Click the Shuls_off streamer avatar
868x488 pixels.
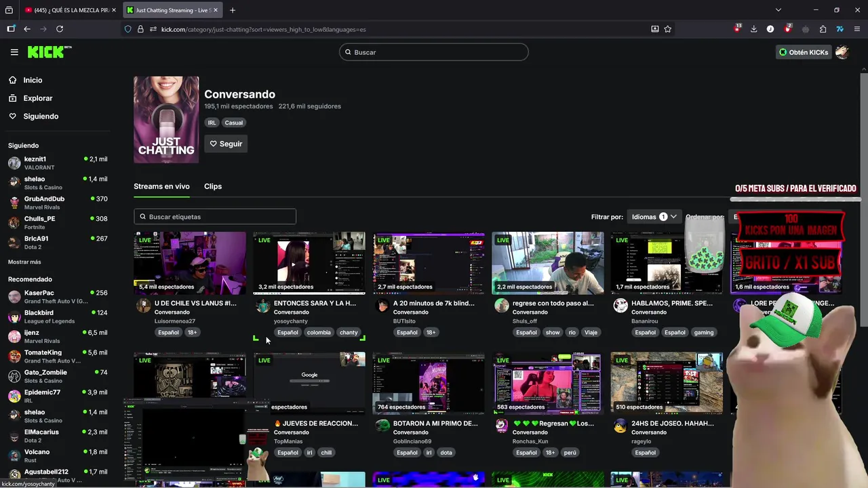tap(501, 306)
